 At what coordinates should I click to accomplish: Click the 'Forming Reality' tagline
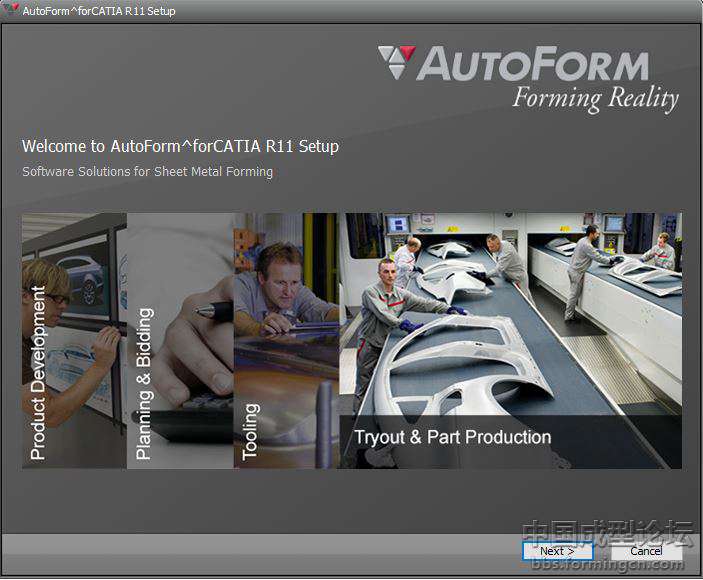595,99
